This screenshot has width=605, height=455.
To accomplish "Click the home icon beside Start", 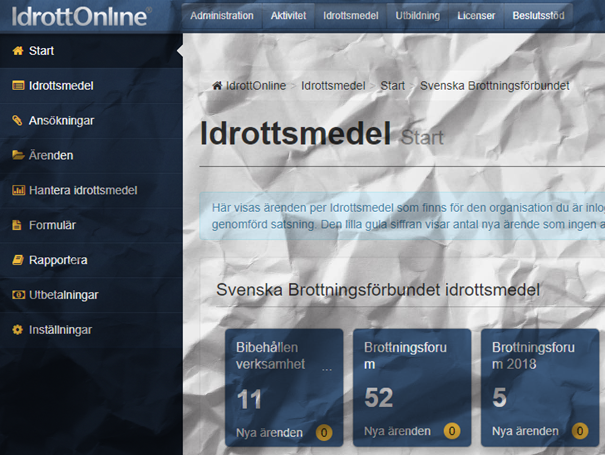I will point(18,51).
